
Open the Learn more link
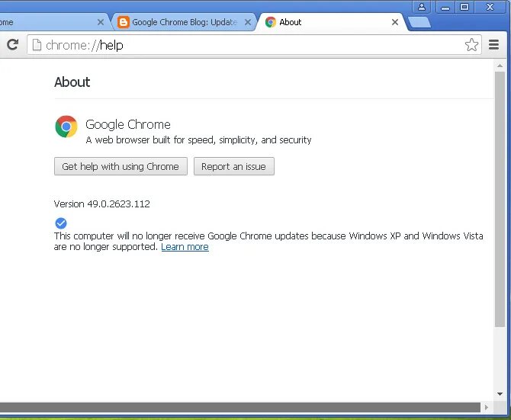[x=185, y=247]
